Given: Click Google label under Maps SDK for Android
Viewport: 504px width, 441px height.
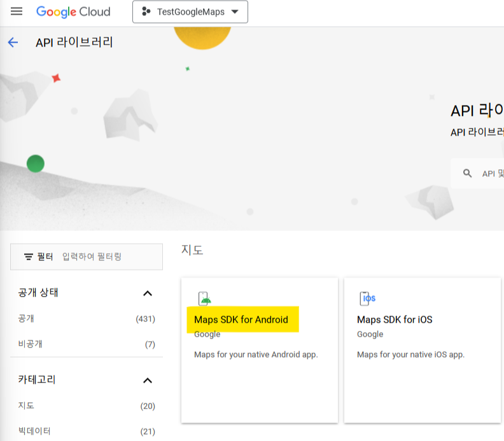Looking at the screenshot, I should pos(207,334).
